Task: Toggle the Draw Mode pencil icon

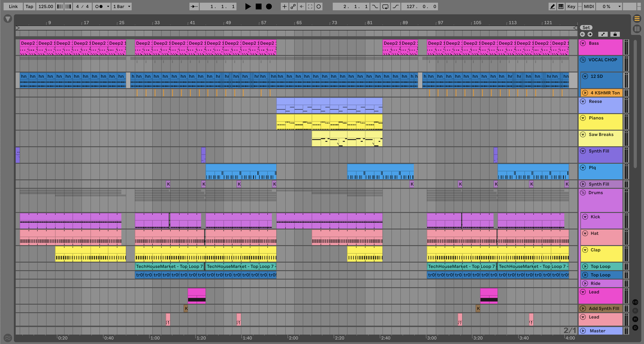Action: 552,6
